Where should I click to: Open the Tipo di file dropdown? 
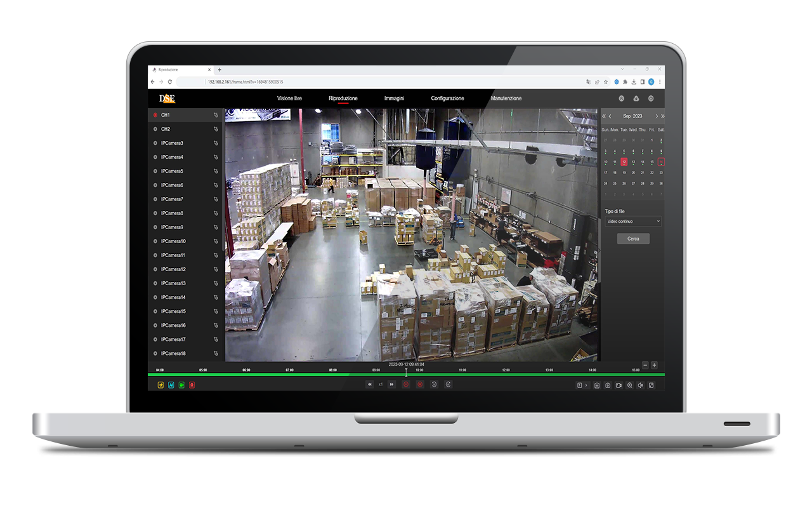[x=632, y=221]
